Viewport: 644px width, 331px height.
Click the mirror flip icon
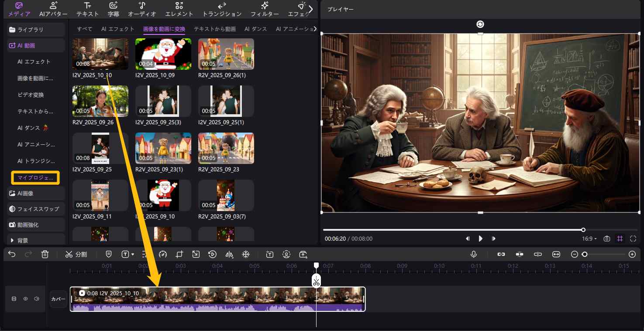[x=229, y=254]
